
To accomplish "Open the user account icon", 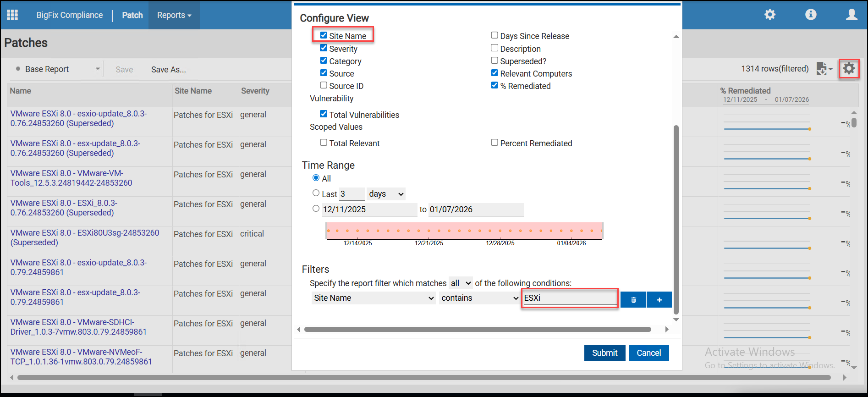I will [852, 15].
